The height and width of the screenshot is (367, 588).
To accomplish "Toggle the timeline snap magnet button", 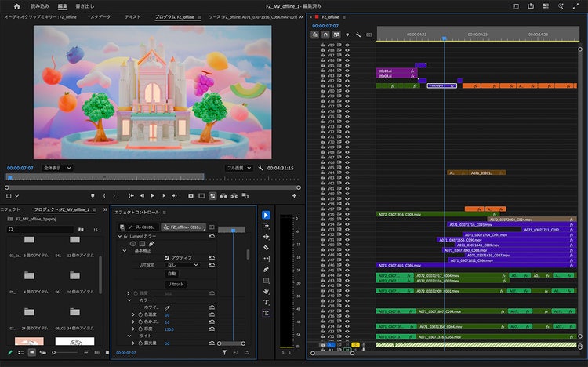I will click(325, 35).
